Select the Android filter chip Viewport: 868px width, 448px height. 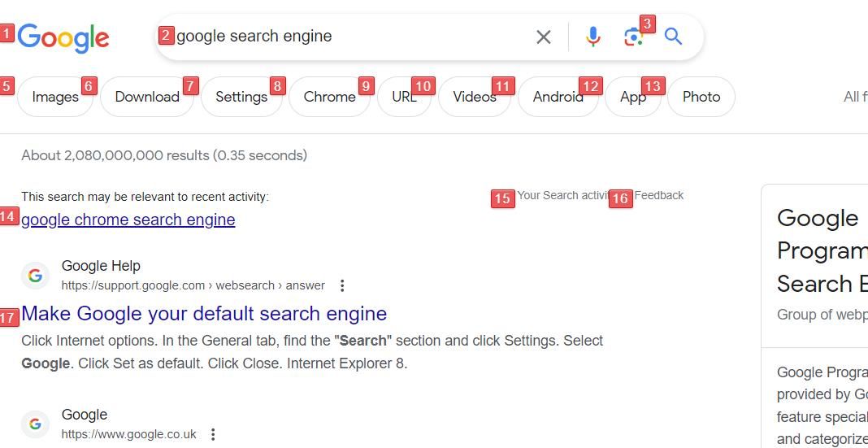558,97
